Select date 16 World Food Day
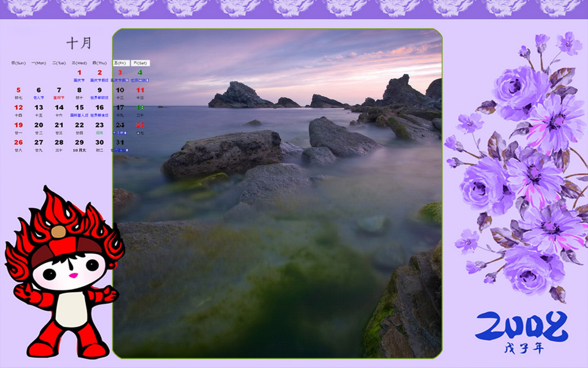Image resolution: width=588 pixels, height=368 pixels. [x=100, y=108]
